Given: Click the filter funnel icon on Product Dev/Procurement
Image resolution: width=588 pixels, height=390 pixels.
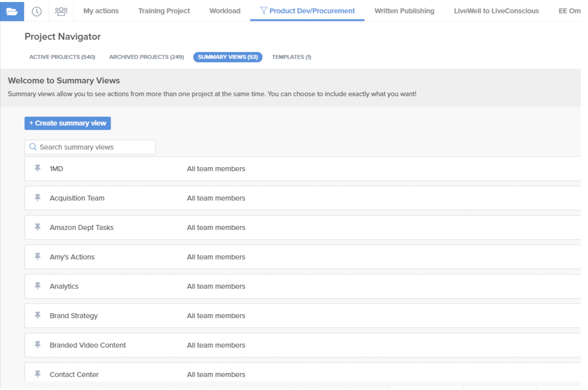Looking at the screenshot, I should coord(264,11).
